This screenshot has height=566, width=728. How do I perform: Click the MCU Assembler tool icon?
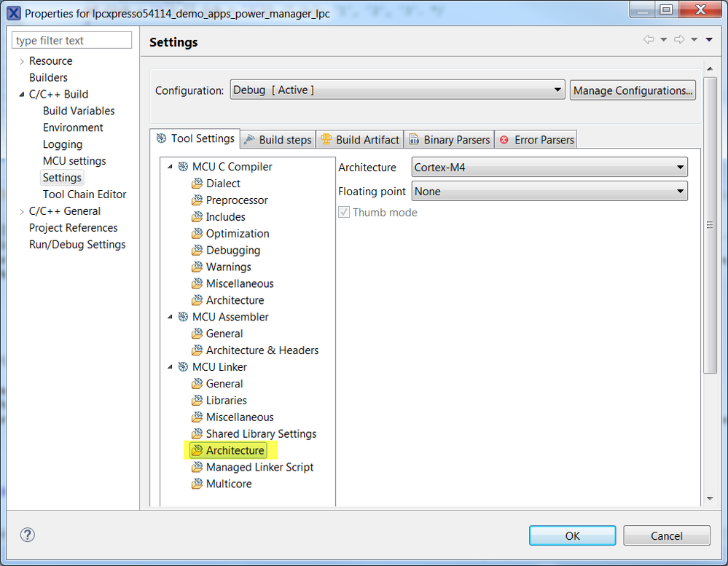point(184,317)
